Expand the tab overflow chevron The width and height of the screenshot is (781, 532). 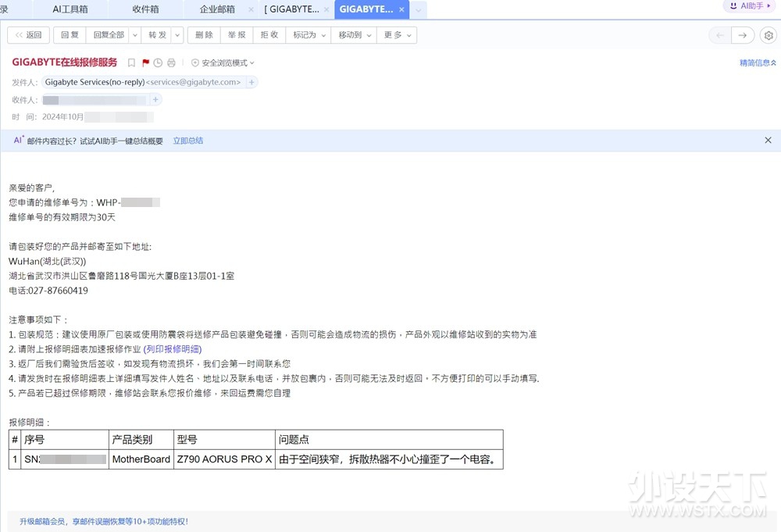point(419,10)
